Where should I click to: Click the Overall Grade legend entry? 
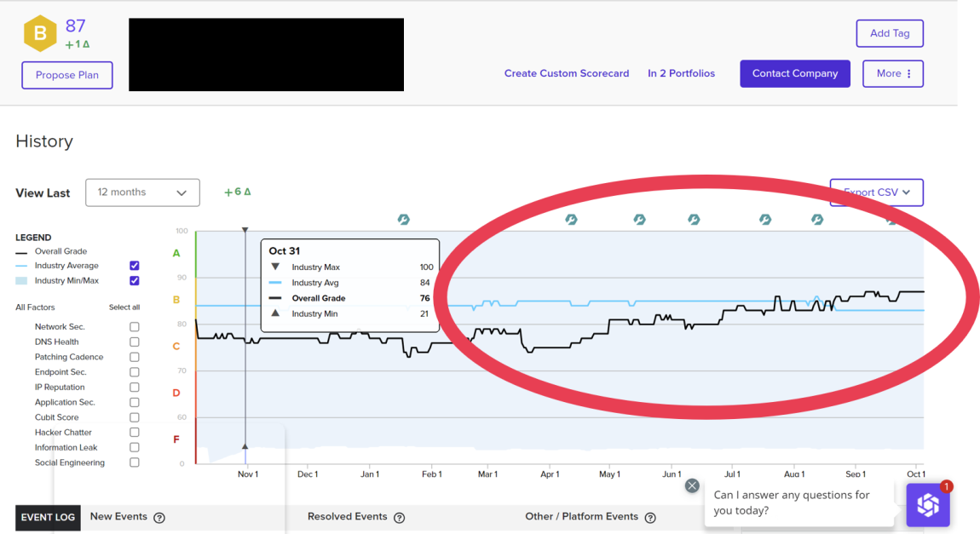61,251
